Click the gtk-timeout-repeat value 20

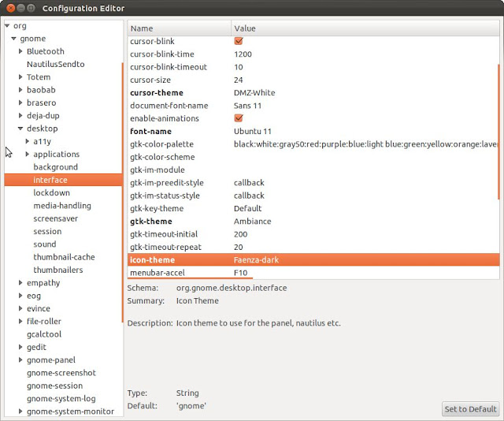coord(238,248)
